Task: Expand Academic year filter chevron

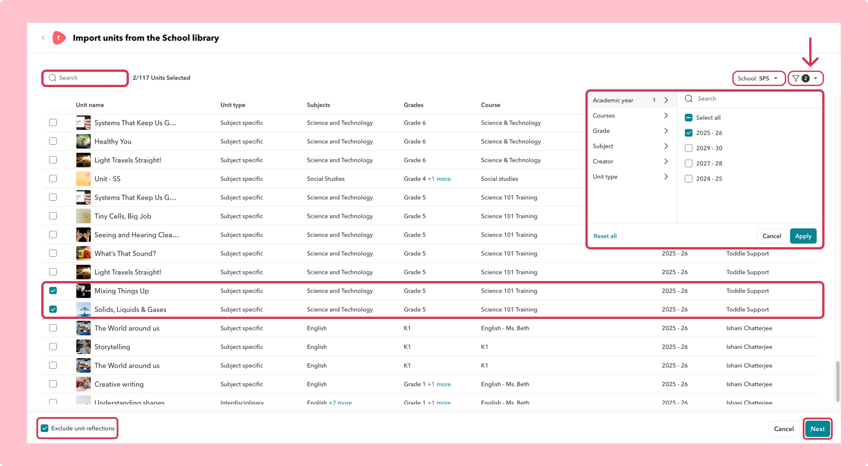Action: [x=666, y=100]
